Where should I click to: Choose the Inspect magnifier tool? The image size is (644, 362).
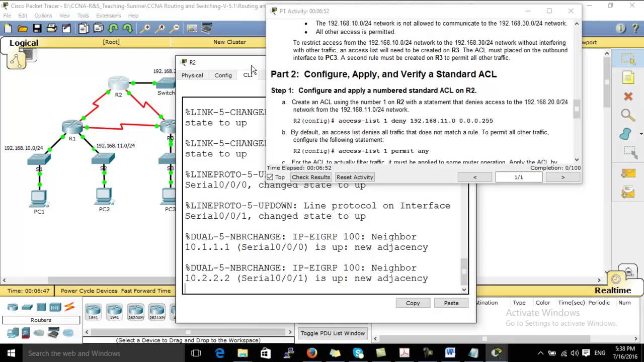(x=628, y=115)
